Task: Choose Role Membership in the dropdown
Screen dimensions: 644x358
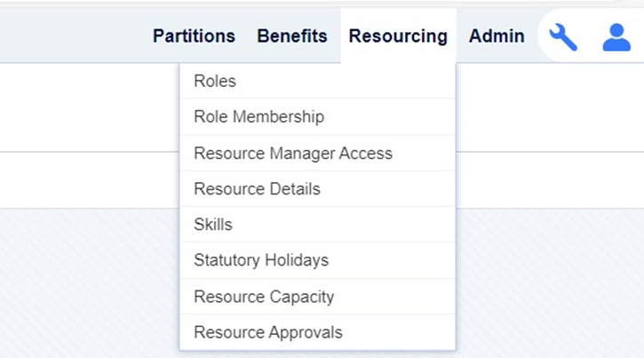Action: click(x=317, y=116)
